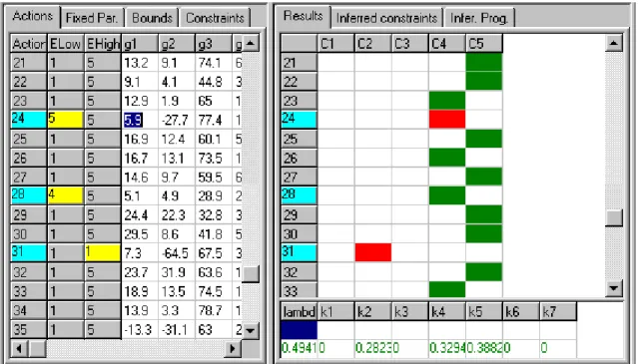Click the lambd column header
638x364 pixels.
point(299,311)
